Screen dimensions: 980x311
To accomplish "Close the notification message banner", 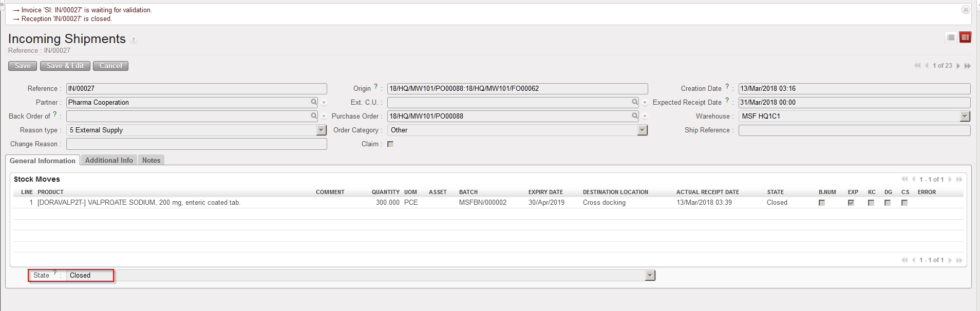I will point(966,10).
